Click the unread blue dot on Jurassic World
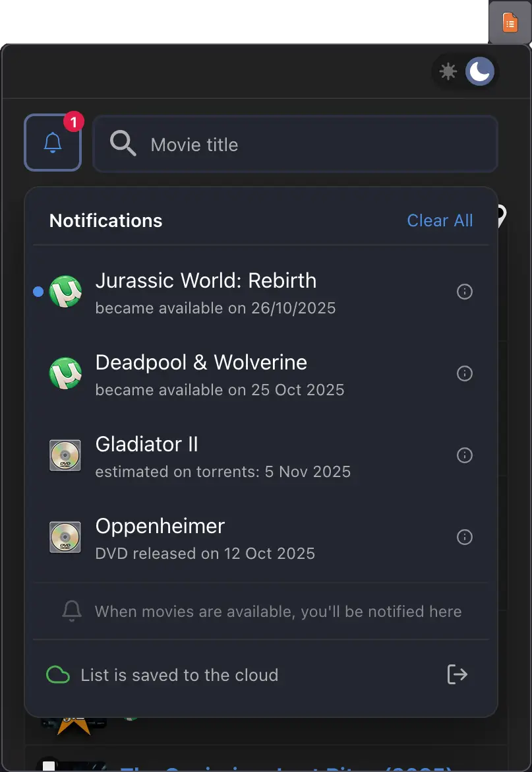The image size is (532, 772). tap(38, 291)
